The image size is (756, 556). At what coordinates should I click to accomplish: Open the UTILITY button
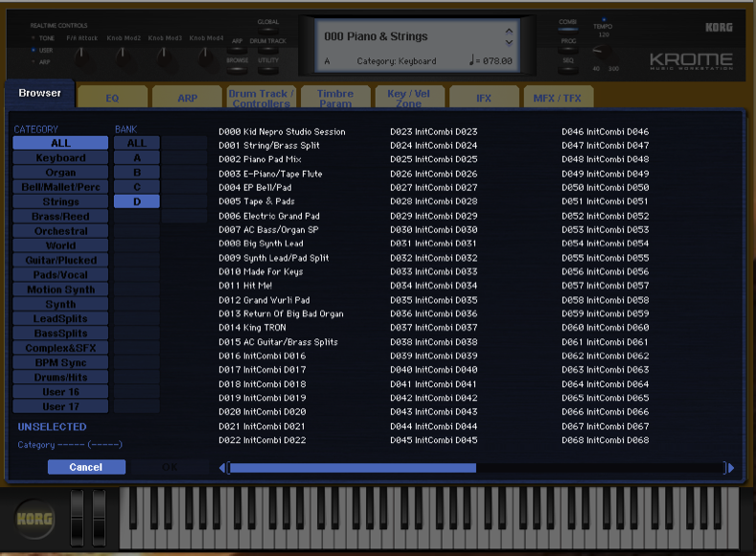click(x=268, y=70)
